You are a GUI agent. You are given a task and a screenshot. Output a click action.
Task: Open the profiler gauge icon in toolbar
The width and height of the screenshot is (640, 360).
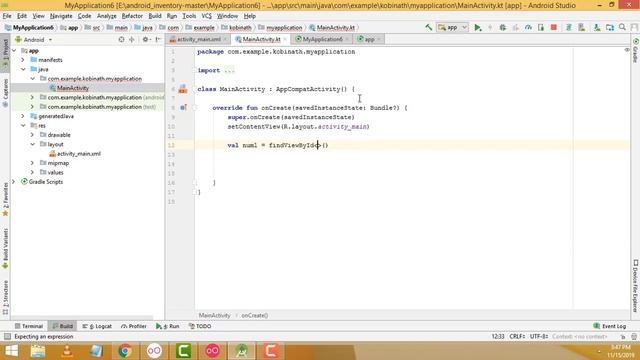528,27
